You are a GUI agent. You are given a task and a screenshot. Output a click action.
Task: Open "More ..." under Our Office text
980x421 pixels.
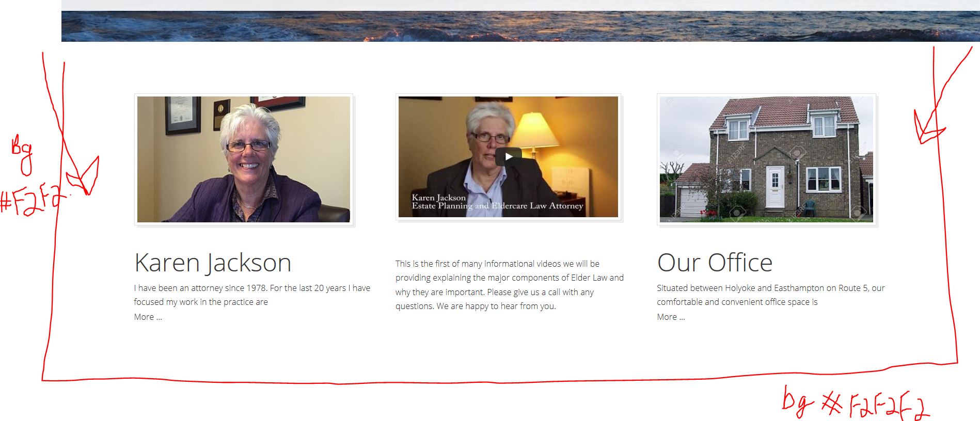pyautogui.click(x=671, y=317)
